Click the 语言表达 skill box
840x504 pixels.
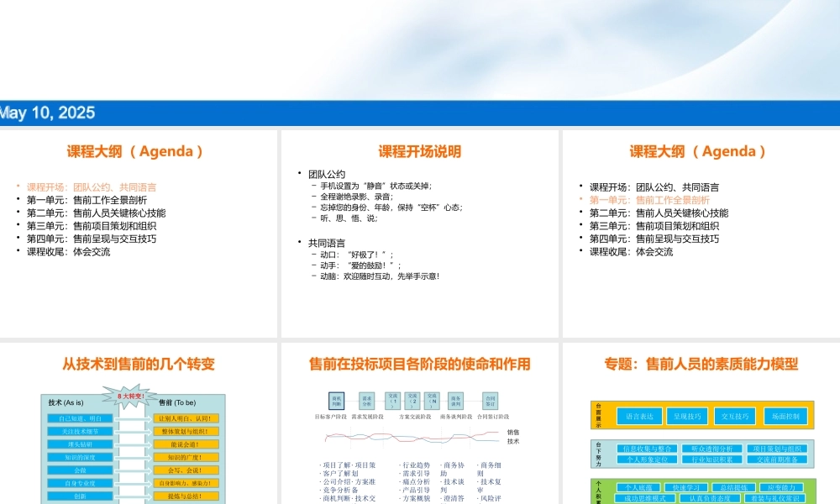[x=639, y=416]
